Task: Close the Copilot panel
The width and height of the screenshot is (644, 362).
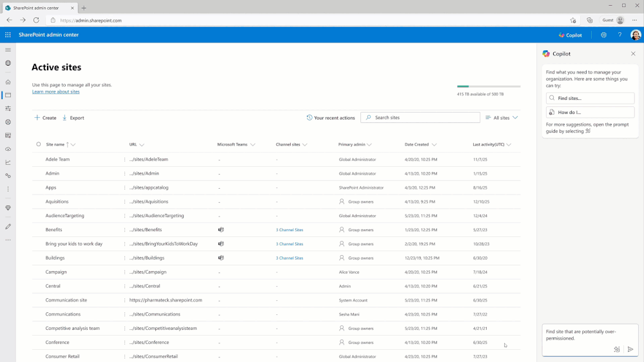Action: pyautogui.click(x=633, y=53)
